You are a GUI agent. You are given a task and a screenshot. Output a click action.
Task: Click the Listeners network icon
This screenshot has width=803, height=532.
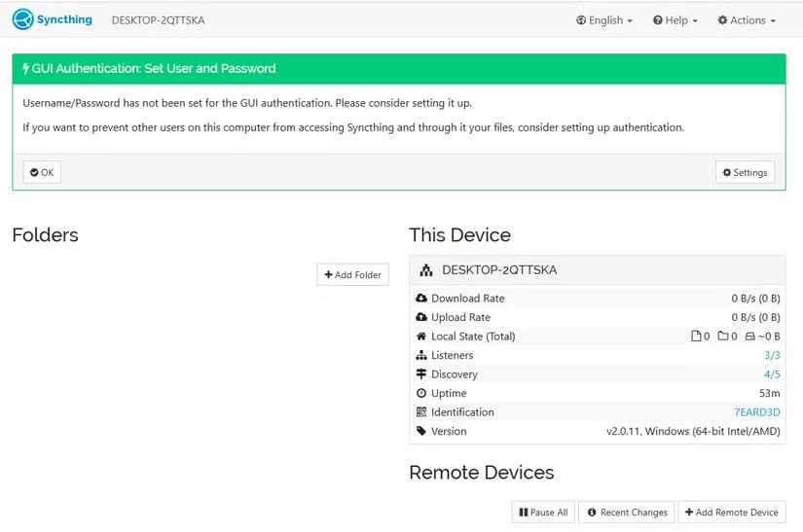point(421,355)
